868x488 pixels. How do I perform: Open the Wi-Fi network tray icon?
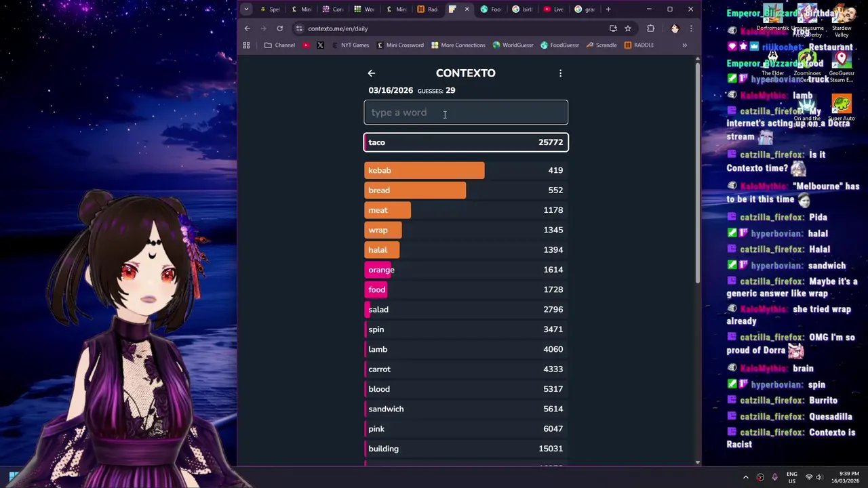(x=808, y=477)
